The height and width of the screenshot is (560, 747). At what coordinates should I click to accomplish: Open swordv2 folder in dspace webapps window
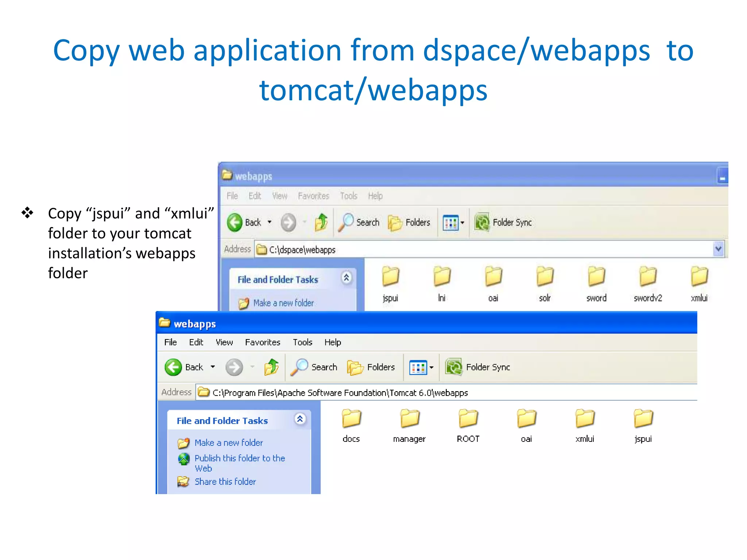[x=648, y=284]
